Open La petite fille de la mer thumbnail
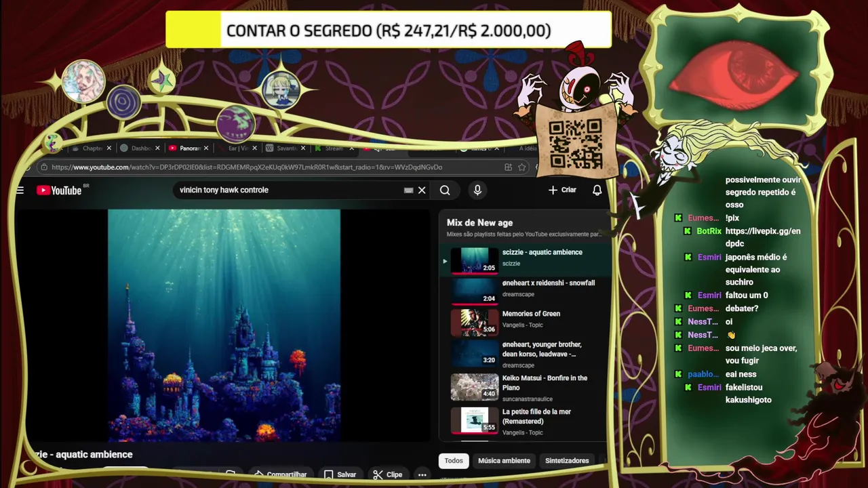Screen dimensions: 868x488 pos(474,420)
